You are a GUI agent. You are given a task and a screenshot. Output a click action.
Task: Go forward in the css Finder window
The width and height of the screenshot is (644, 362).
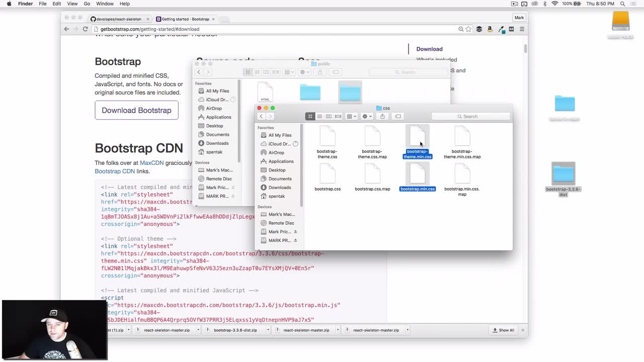tap(270, 116)
